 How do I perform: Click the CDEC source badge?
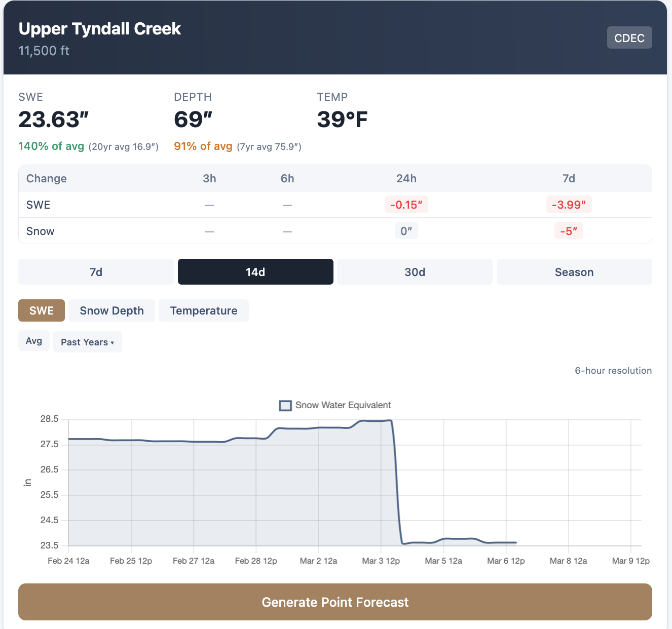click(x=629, y=37)
